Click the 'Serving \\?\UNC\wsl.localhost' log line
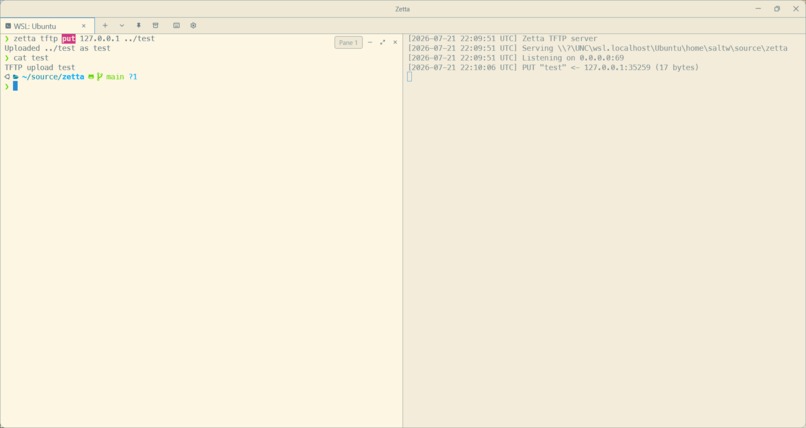806x428 pixels. coord(597,48)
